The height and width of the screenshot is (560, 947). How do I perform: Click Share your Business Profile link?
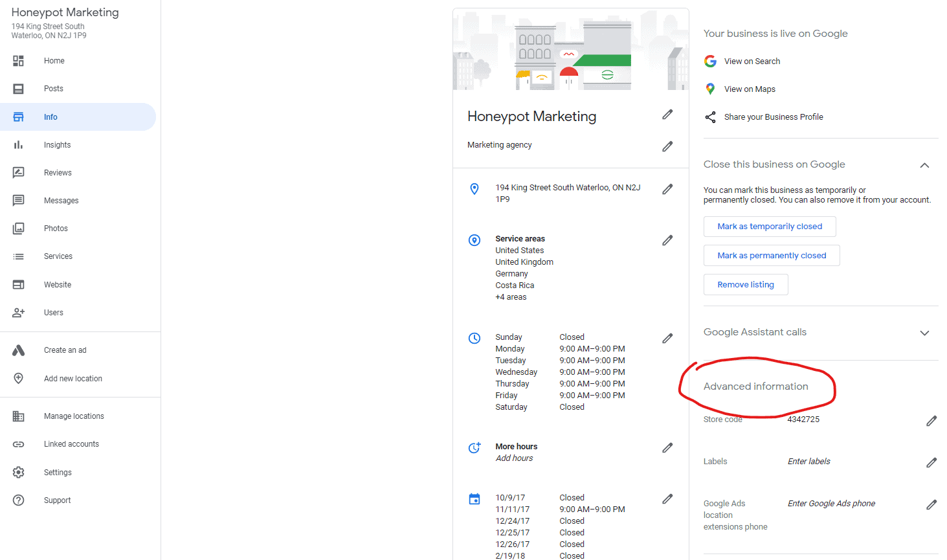[774, 117]
